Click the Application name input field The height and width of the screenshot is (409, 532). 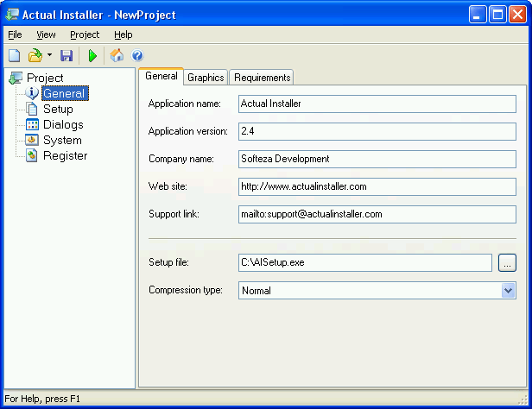tap(377, 104)
